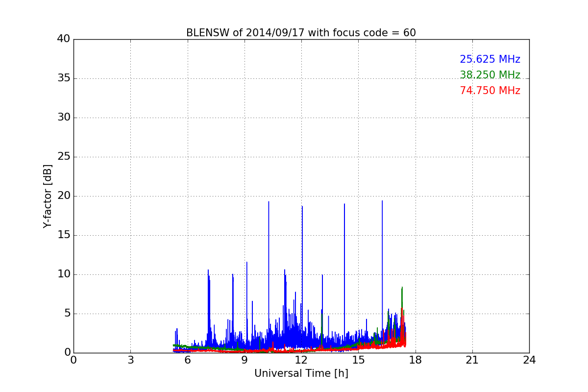The width and height of the screenshot is (588, 392).
Task: Click the y-axis tick label 35
Action: tap(64, 78)
